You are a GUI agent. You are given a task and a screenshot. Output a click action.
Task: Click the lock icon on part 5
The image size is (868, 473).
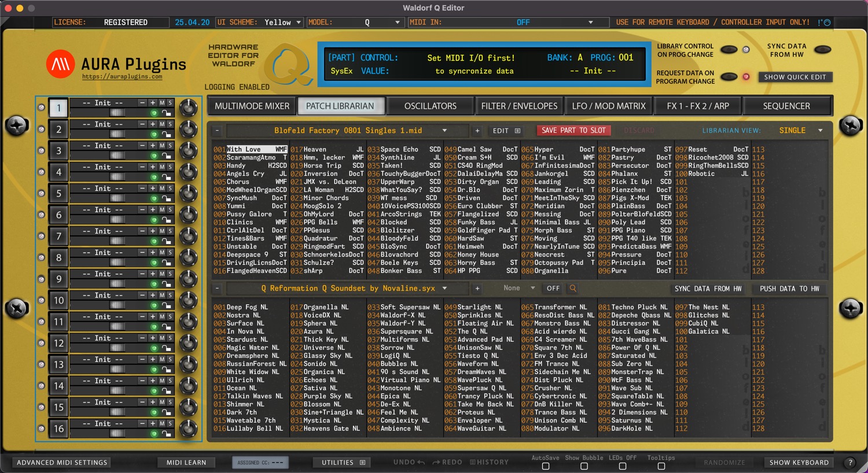tap(166, 199)
